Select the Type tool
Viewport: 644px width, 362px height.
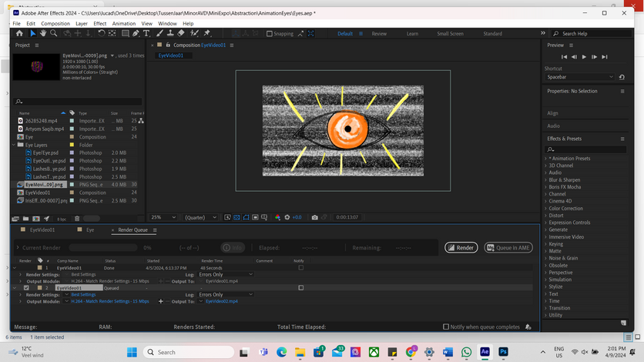146,34
